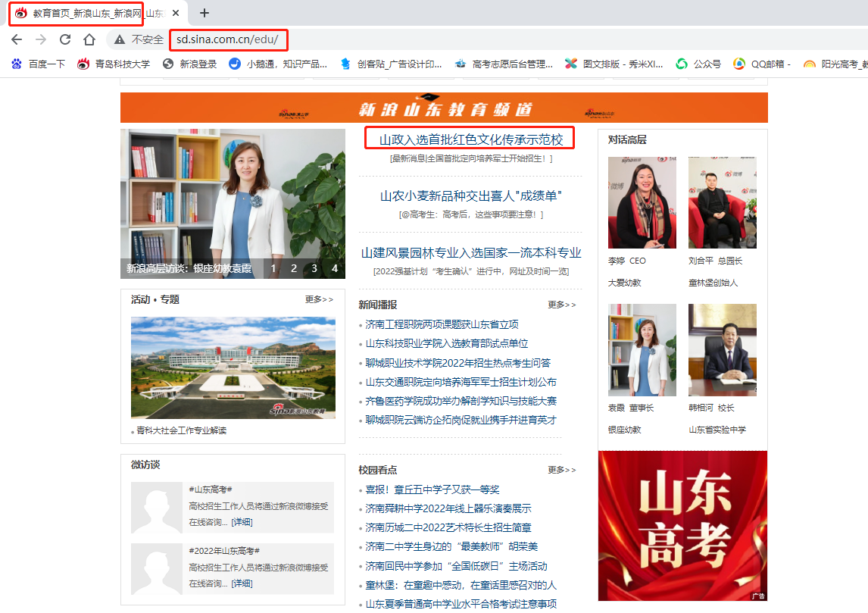Viewport: 868px width, 613px height.
Task: Open 聊城职业技术学院2022年招生热点考生问答
Action: [x=457, y=363]
